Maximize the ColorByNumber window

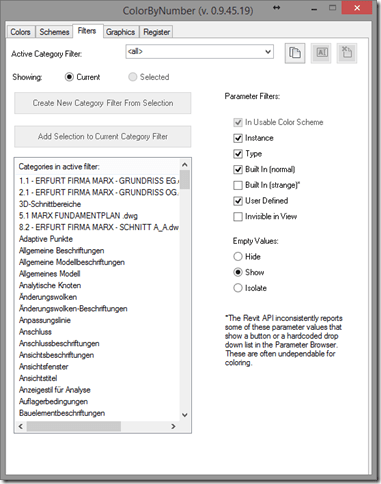(332, 8)
